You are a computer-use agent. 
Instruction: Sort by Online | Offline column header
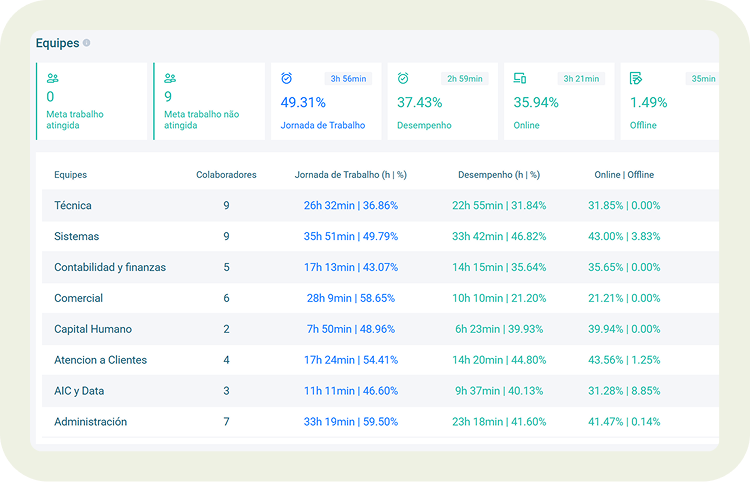tap(624, 175)
